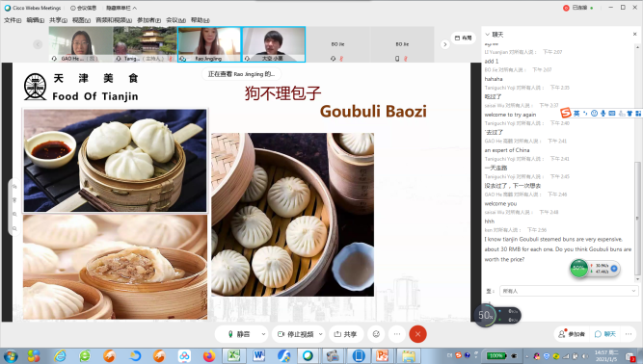Screen dimensions: 643x364
Task: Click the 布局 layout button
Action: (x=464, y=38)
